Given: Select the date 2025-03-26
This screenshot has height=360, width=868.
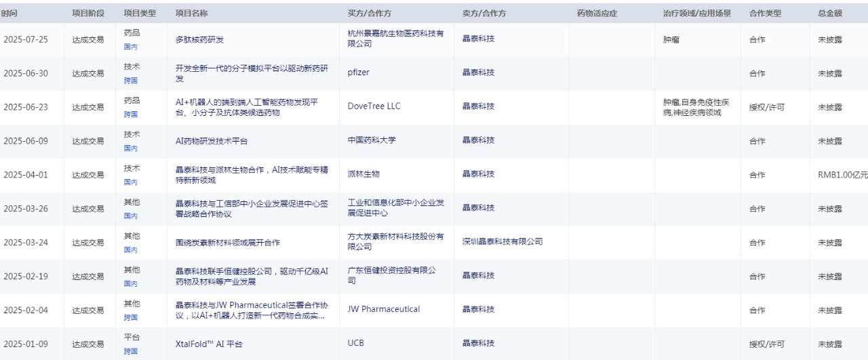Looking at the screenshot, I should (26, 209).
